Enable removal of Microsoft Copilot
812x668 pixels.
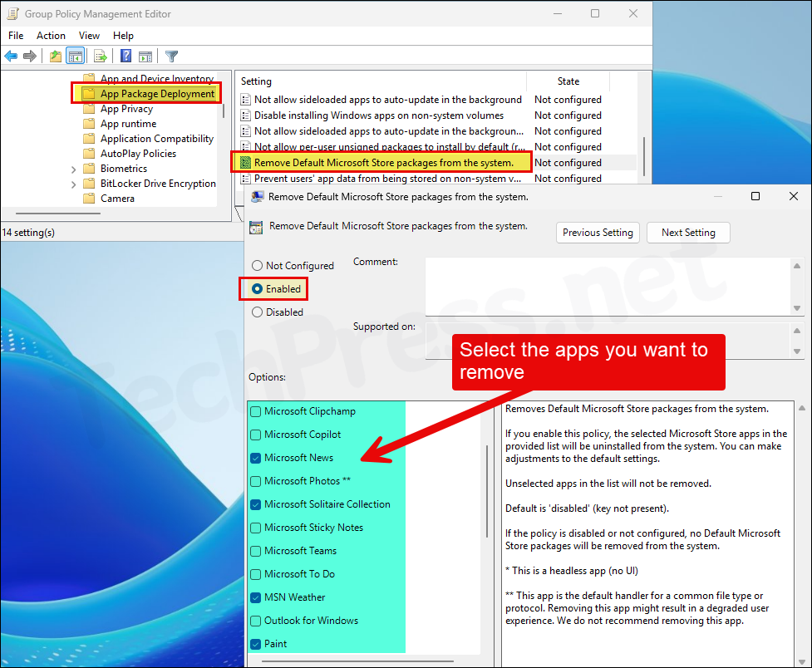(255, 435)
